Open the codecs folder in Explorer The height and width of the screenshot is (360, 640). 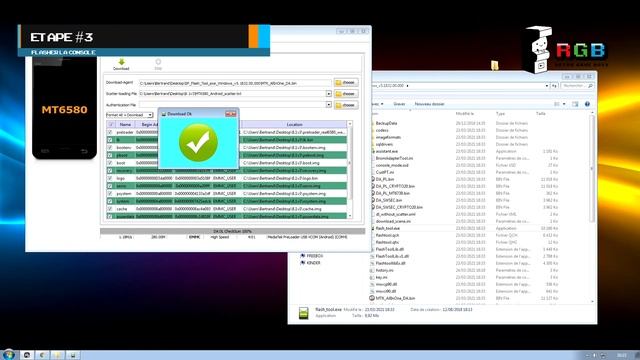coord(382,130)
